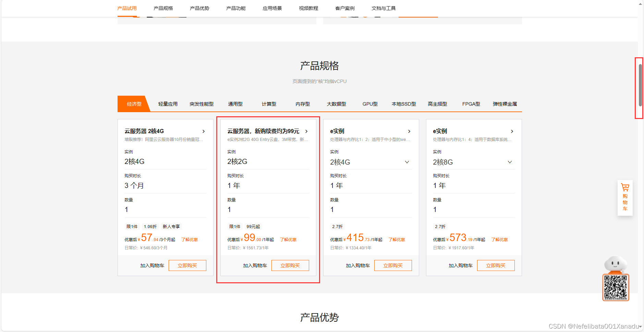Open 了解优惠 link beside 573.19 price
The image size is (644, 332).
click(499, 240)
